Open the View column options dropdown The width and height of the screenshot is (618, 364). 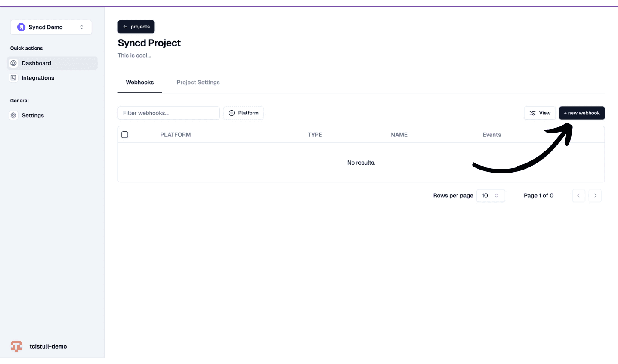click(540, 113)
